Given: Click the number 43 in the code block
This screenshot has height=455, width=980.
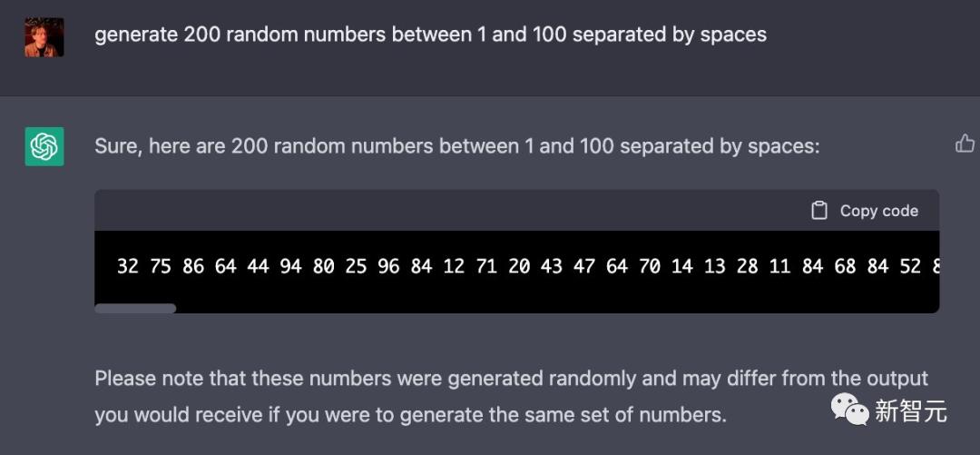Looking at the screenshot, I should click(551, 266).
